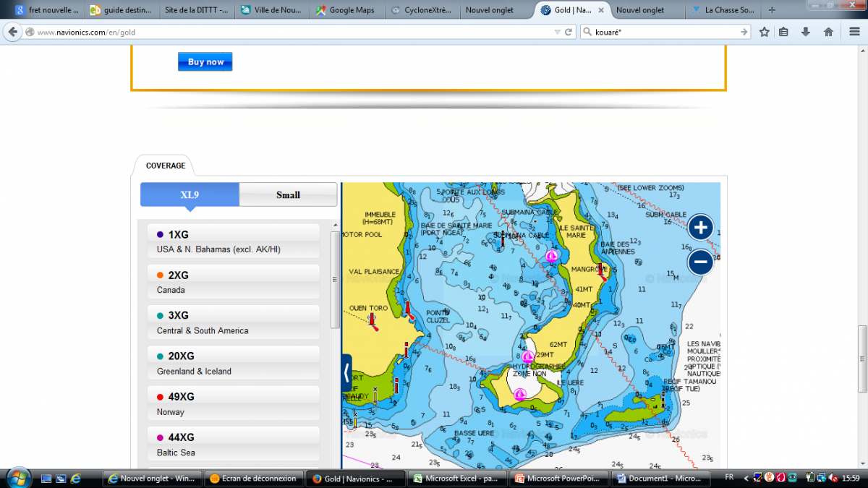Open Ecran de déconnexion taskbar window
868x488 pixels.
(253, 478)
